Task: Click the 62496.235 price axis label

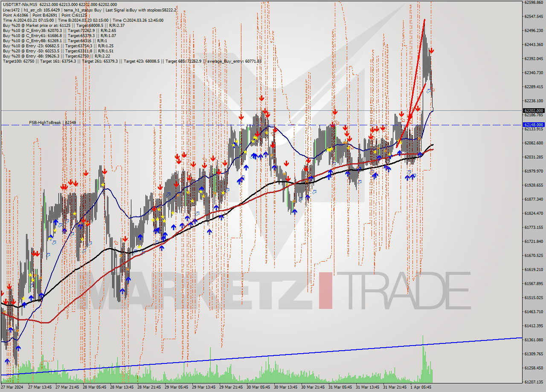Action: 533,31
